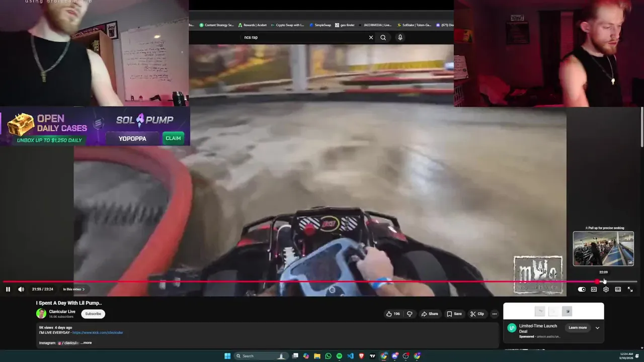Open Clavicular Live channel name
The height and width of the screenshot is (362, 644).
pyautogui.click(x=62, y=312)
